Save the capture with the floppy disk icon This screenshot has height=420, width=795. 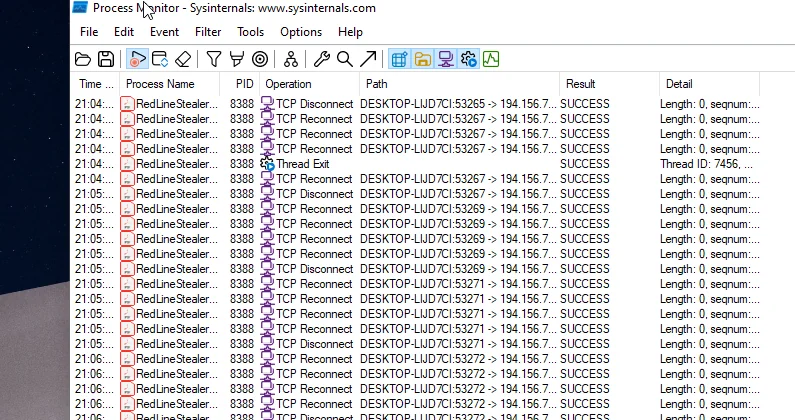pyautogui.click(x=106, y=59)
